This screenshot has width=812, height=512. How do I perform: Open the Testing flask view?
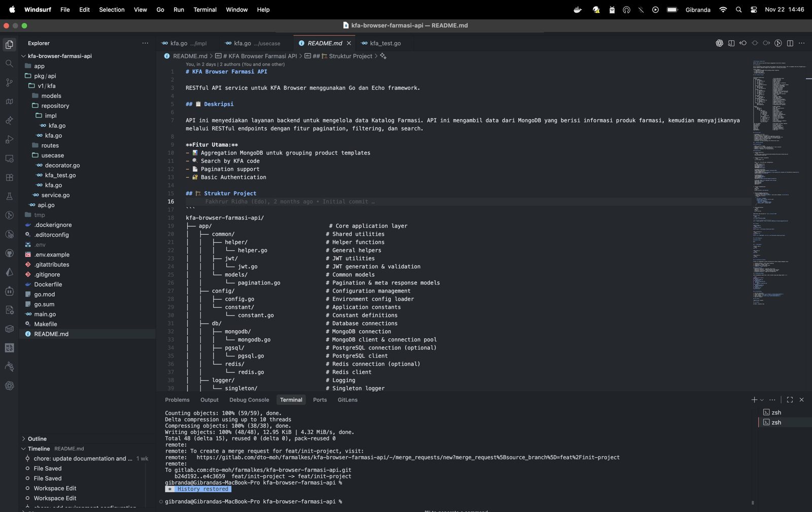9,196
